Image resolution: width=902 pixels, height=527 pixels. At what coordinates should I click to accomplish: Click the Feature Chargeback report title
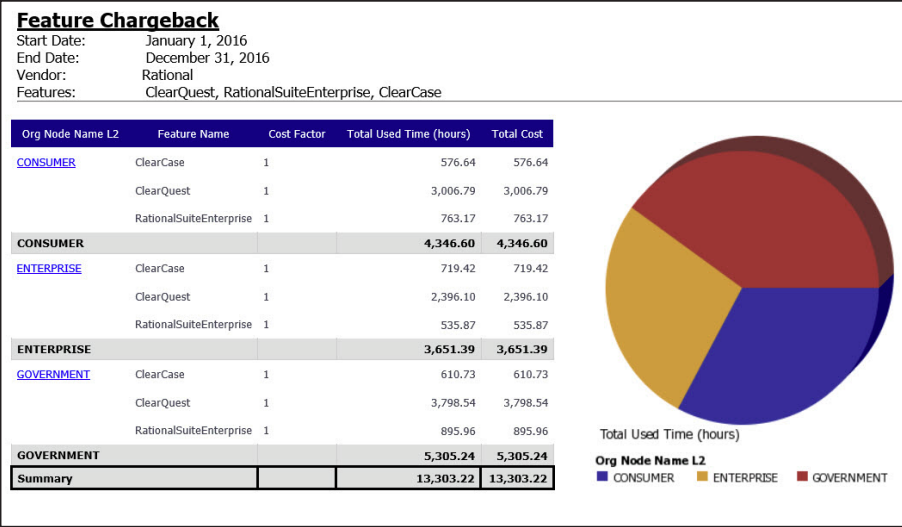pyautogui.click(x=118, y=20)
